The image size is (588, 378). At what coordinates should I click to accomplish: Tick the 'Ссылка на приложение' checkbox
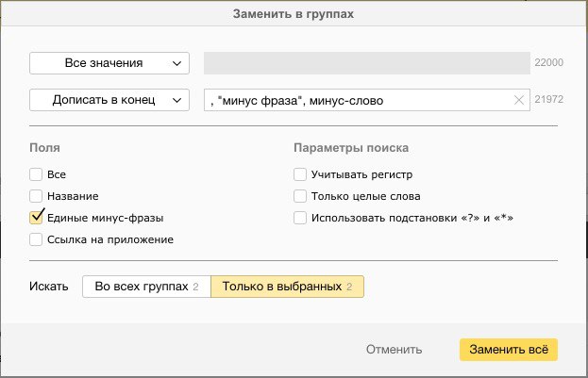pyautogui.click(x=36, y=239)
